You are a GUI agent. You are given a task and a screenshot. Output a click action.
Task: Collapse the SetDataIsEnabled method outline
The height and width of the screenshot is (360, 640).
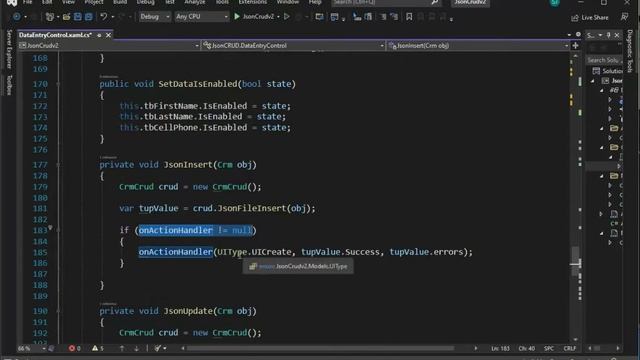pyautogui.click(x=58, y=84)
